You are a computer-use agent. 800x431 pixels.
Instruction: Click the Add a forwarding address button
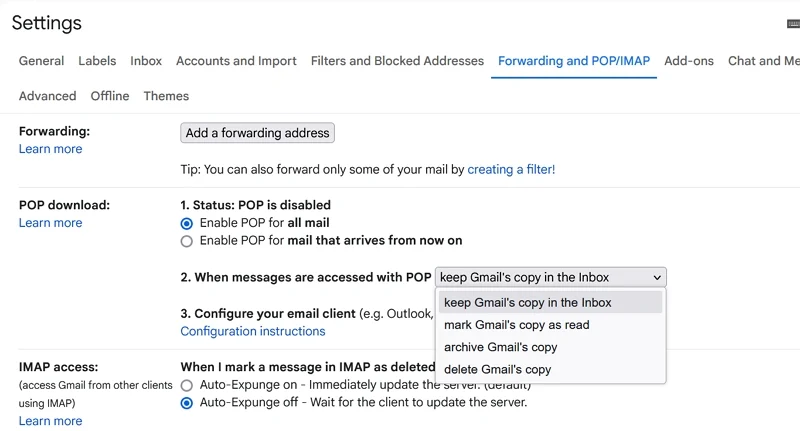[257, 133]
